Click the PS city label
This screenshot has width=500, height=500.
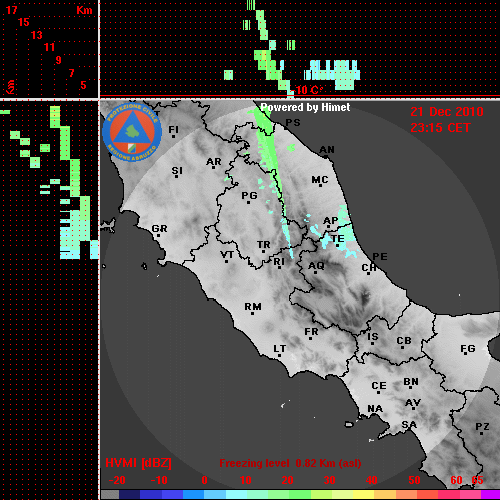click(293, 123)
